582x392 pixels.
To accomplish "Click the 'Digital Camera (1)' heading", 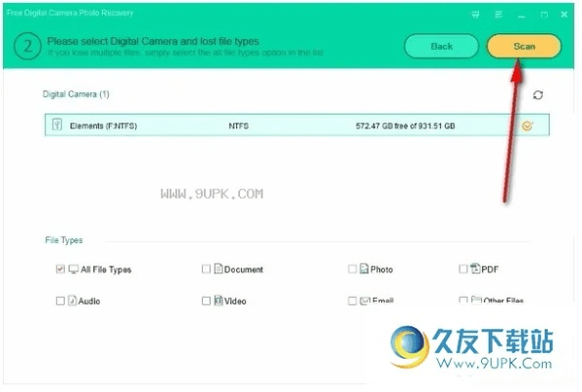I will (x=76, y=94).
